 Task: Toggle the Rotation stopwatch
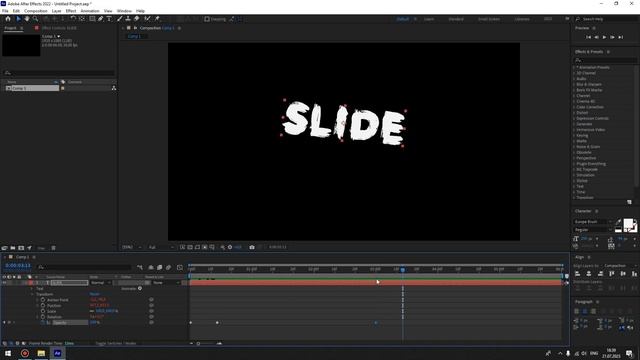point(43,317)
